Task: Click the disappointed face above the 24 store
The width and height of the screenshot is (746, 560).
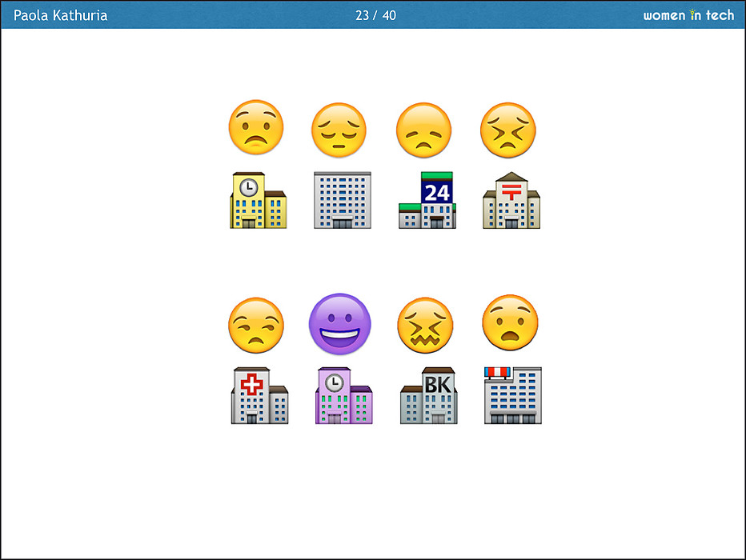Action: click(x=424, y=130)
